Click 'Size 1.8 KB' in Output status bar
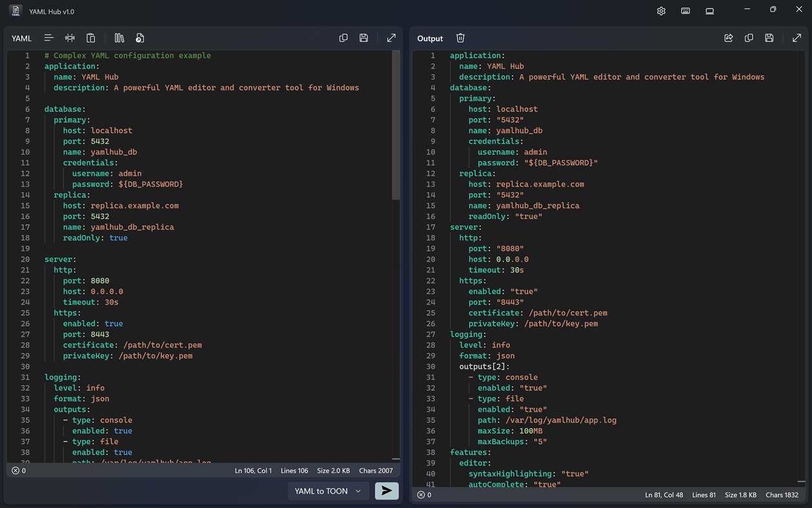Screen dimensions: 812x508 pos(741,495)
